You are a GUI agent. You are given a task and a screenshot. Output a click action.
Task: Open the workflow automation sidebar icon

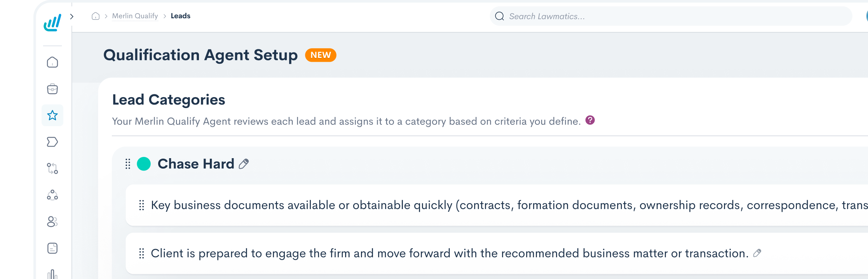point(52,168)
